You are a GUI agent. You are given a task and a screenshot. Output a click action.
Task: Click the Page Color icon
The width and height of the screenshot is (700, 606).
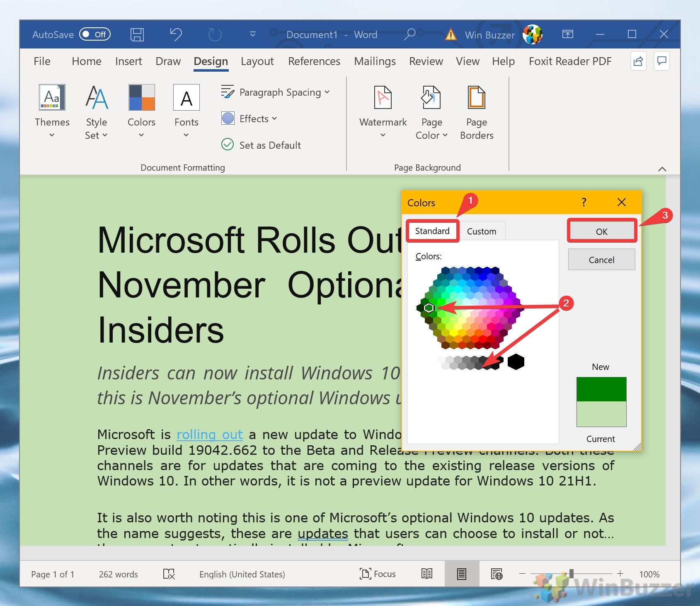point(431,97)
